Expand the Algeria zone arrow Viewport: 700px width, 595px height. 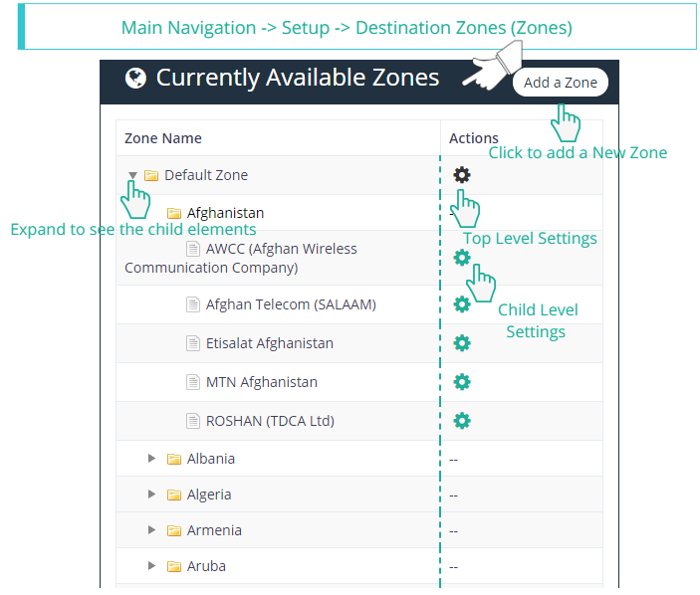(152, 495)
